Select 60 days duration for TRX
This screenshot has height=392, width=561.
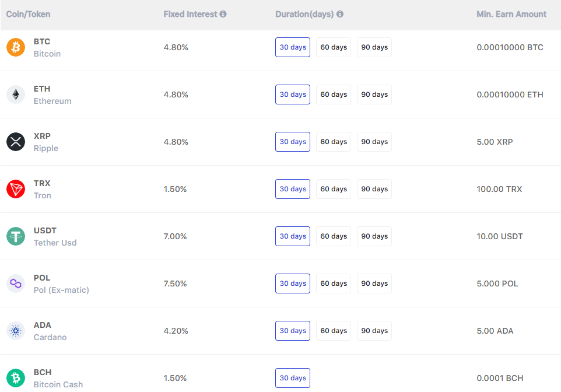point(333,189)
